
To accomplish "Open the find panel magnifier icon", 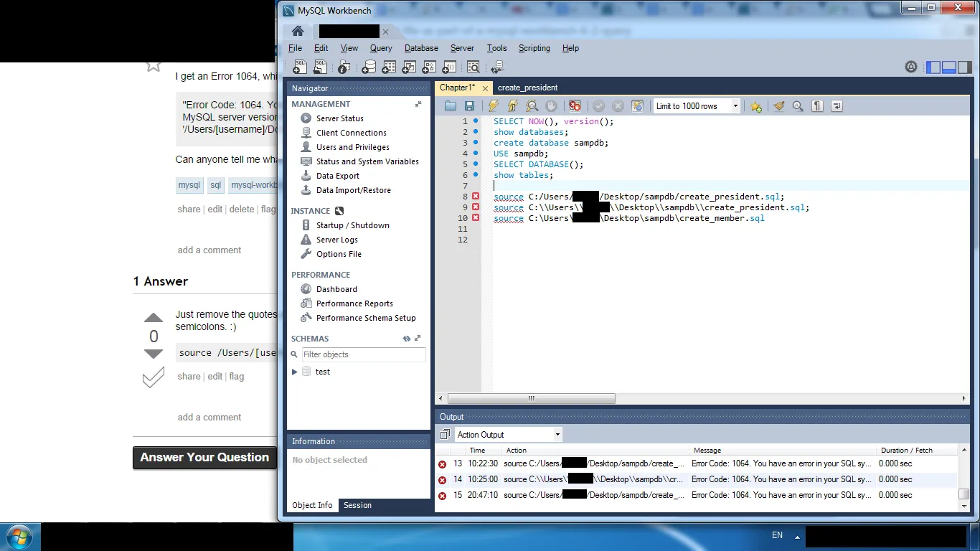I will coord(798,106).
